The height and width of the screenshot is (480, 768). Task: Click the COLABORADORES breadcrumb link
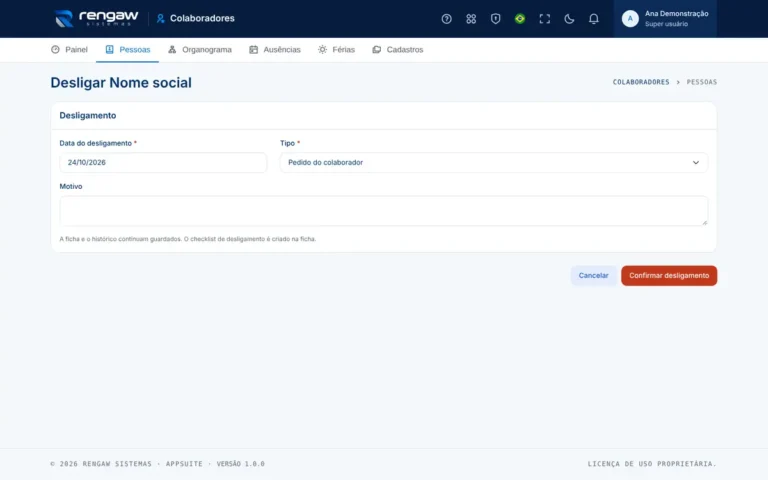[x=641, y=82]
